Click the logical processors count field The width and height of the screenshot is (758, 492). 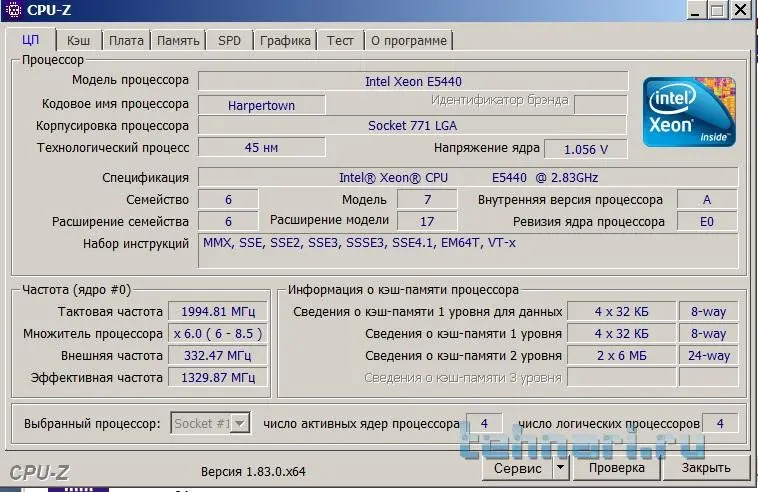pos(720,424)
